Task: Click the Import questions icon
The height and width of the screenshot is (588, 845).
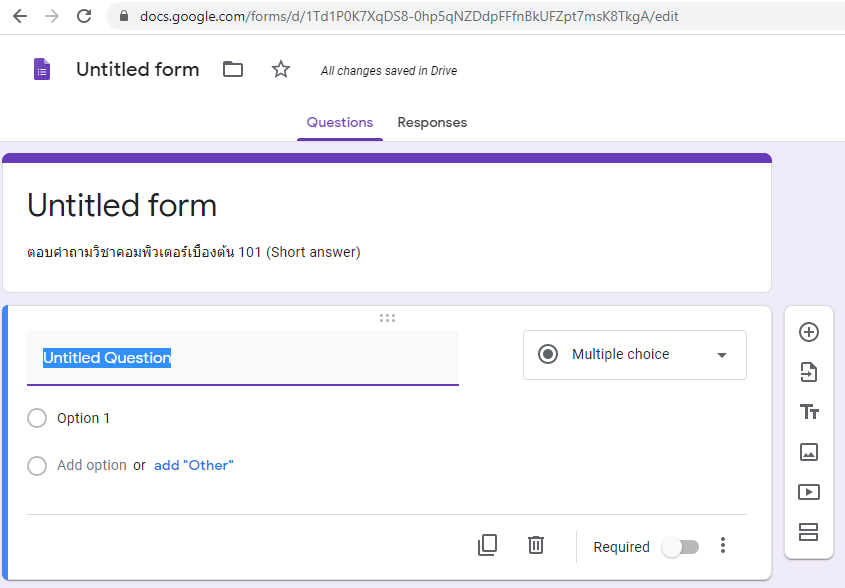Action: (809, 372)
